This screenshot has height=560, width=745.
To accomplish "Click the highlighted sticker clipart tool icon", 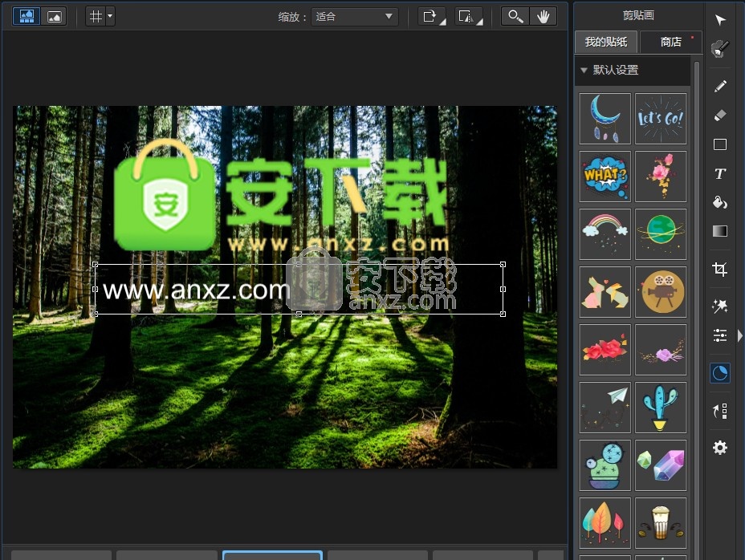I will 720,373.
